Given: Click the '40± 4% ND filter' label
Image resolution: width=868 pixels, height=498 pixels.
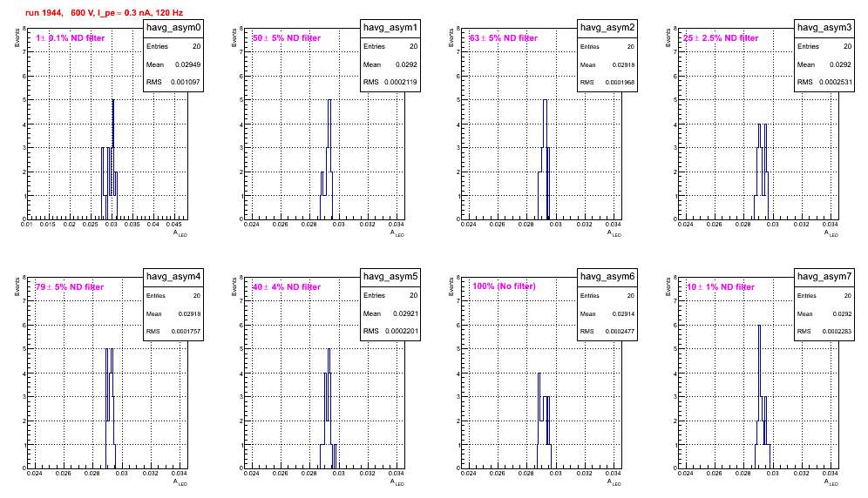Looking at the screenshot, I should (287, 287).
